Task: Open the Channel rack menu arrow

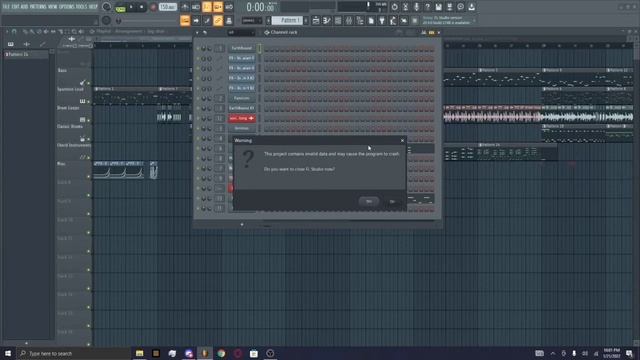Action: pos(198,32)
